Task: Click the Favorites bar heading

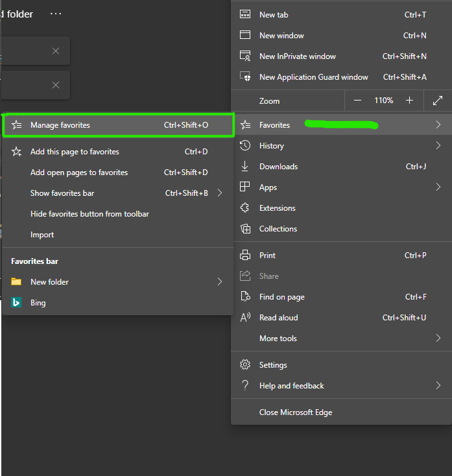Action: coord(34,261)
